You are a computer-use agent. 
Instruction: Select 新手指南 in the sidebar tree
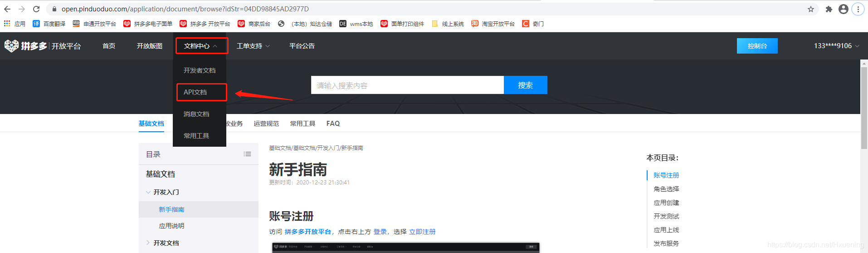click(199, 209)
